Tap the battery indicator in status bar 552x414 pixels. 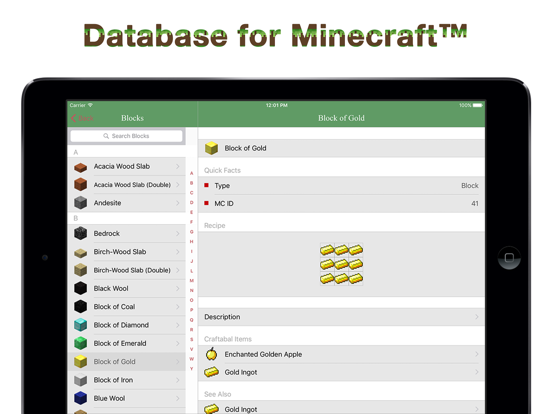coord(478,105)
